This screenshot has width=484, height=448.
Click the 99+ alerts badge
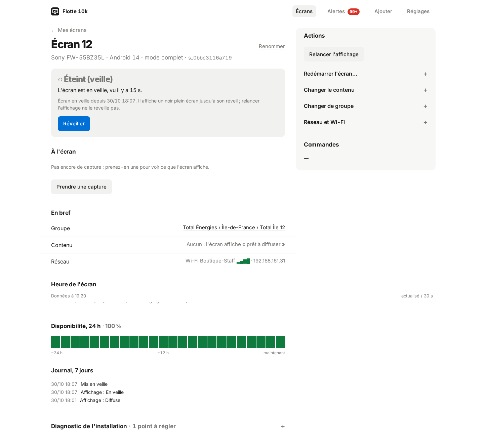point(354,12)
